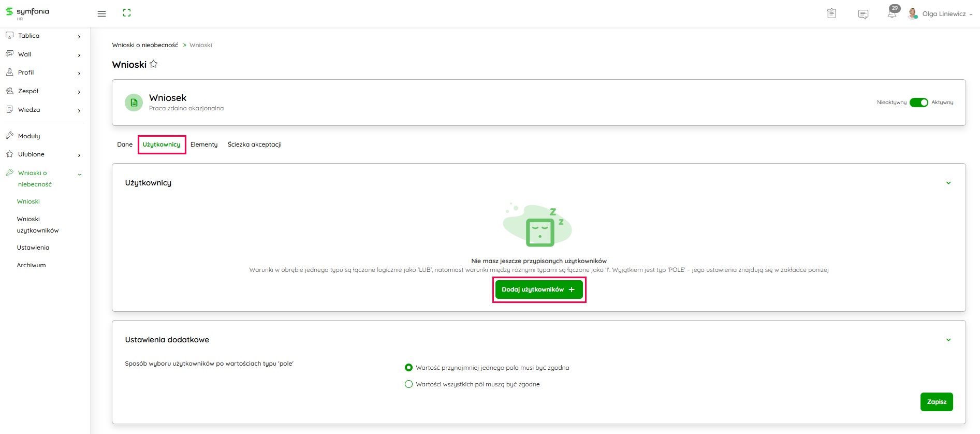Viewport: 980px width, 434px height.
Task: Click the Symfonia HR logo
Action: (x=28, y=12)
